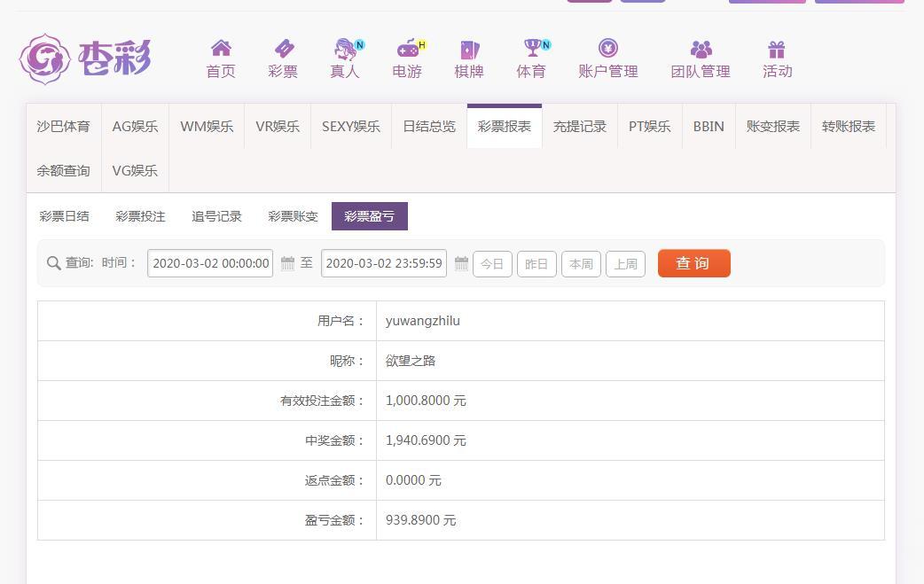
Task: Click the 今日 quick date button
Action: point(492,264)
